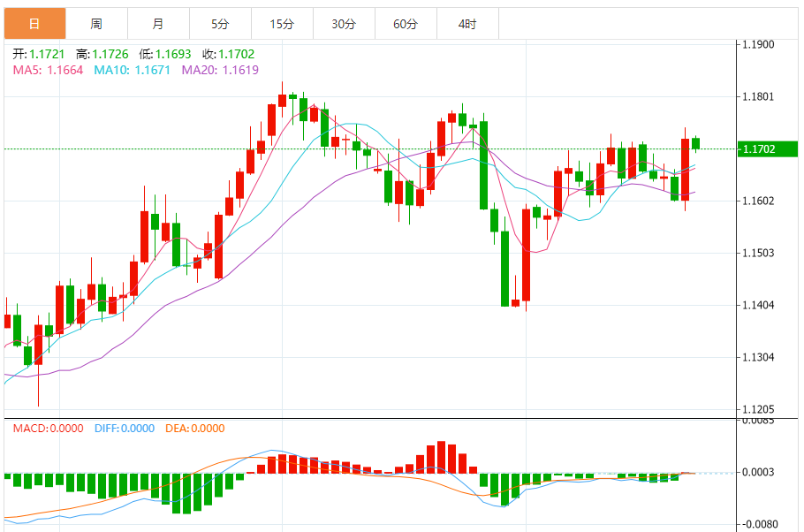Click the MACD:0.0000 indicator label
Screen dimensions: 804x532
pos(49,429)
